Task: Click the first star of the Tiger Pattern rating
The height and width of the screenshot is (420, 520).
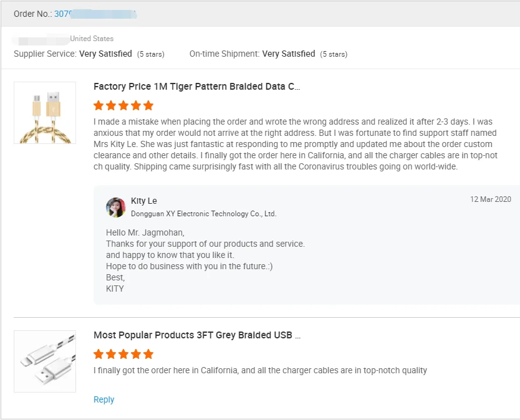Action: [98, 105]
